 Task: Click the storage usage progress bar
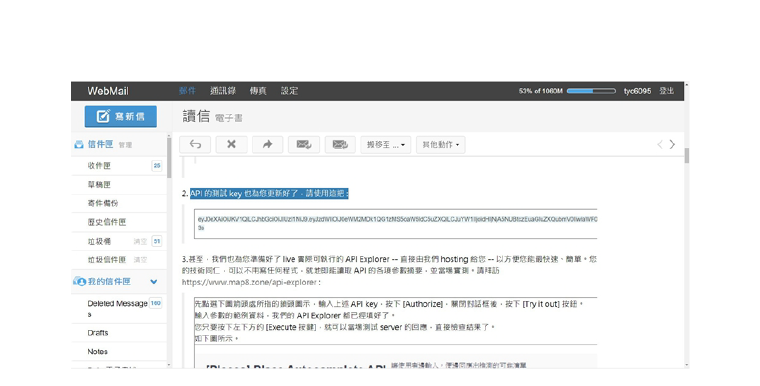(x=591, y=91)
